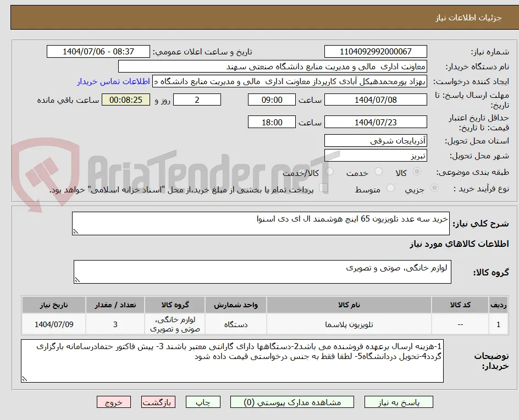This screenshot has width=519, height=420.
Task: Click the resize handle of the description textarea
Action: pos(76,231)
